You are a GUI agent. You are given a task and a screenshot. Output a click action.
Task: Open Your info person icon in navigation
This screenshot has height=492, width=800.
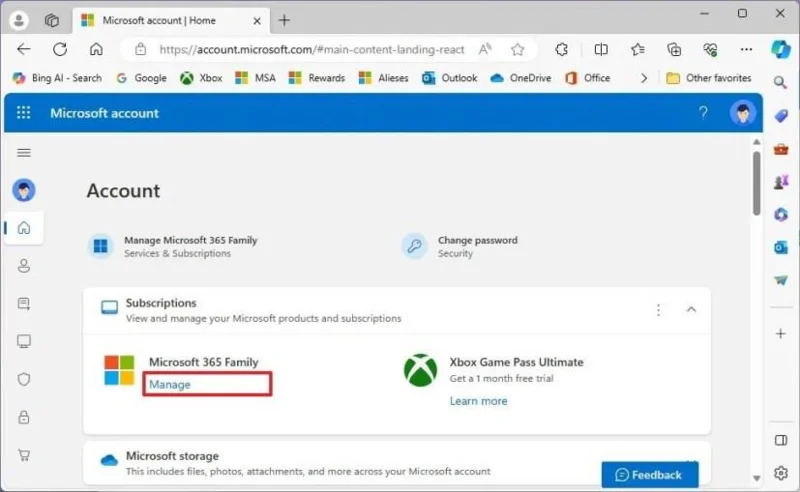point(24,266)
